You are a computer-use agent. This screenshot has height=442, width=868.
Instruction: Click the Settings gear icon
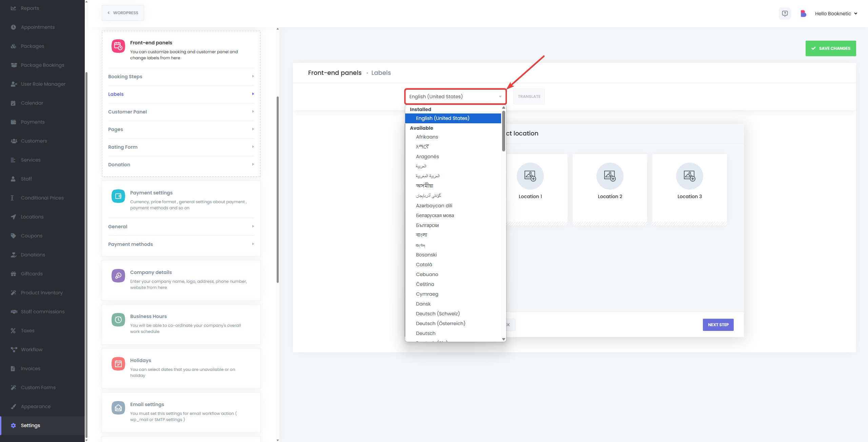13,425
